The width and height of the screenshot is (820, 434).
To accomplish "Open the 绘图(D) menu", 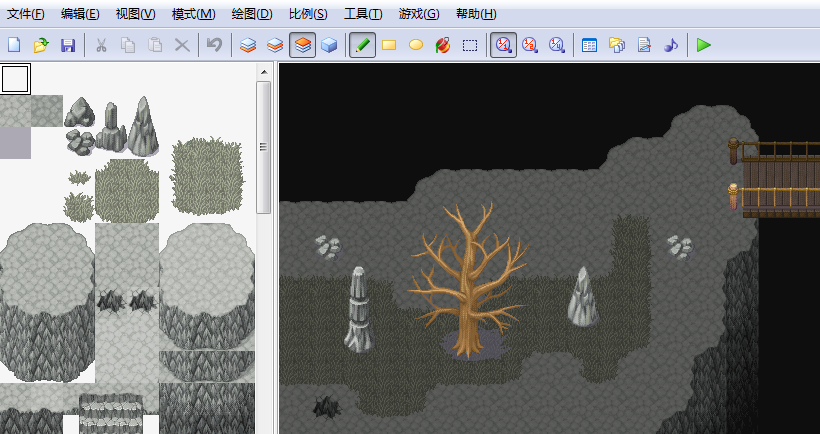I will pyautogui.click(x=252, y=14).
